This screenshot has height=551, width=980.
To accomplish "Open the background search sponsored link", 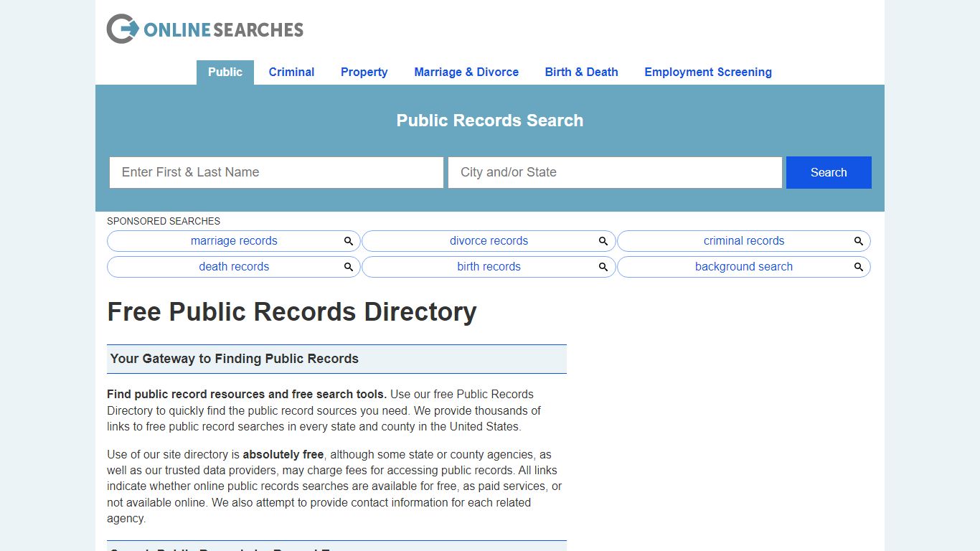I will point(743,266).
